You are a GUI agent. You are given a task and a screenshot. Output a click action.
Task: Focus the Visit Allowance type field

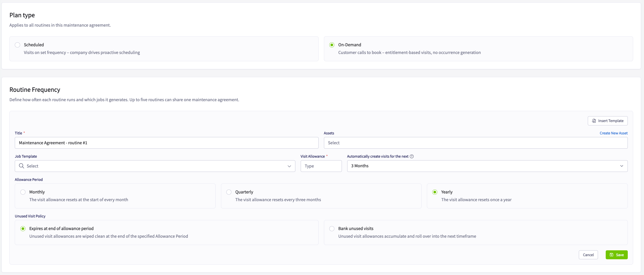[321, 166]
